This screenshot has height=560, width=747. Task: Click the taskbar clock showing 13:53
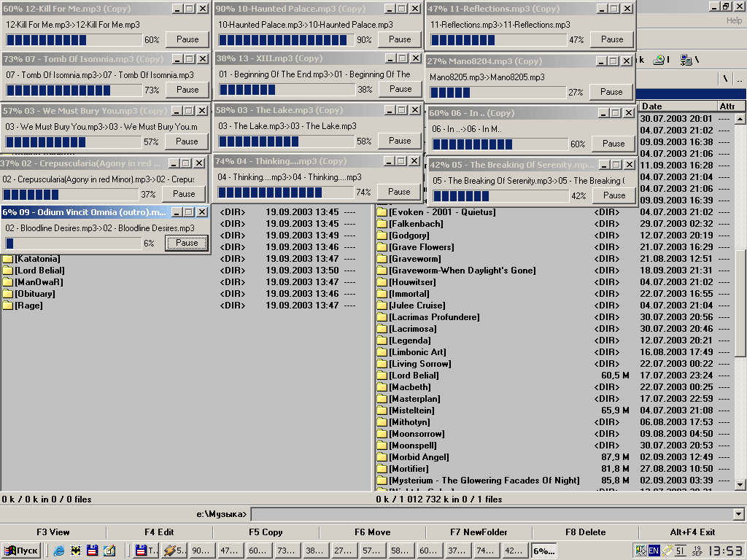tap(726, 551)
